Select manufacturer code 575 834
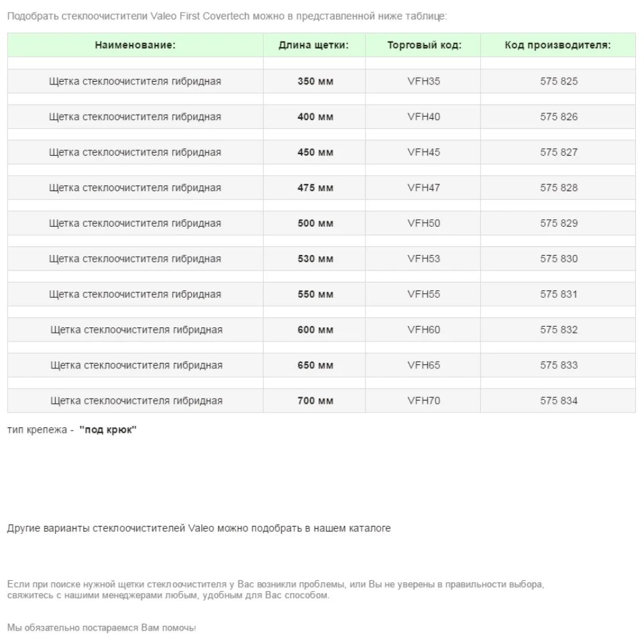Viewport: 644px width, 644px height. pos(559,401)
